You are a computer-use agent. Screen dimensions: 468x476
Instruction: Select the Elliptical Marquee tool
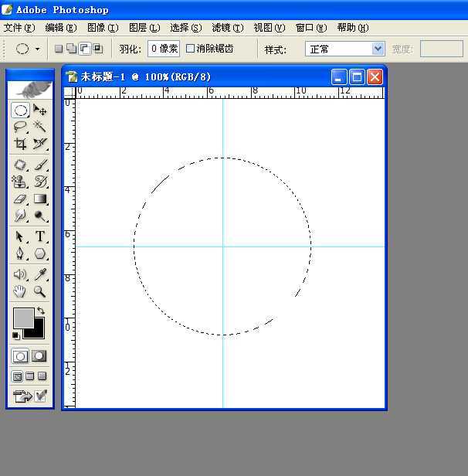coord(21,110)
